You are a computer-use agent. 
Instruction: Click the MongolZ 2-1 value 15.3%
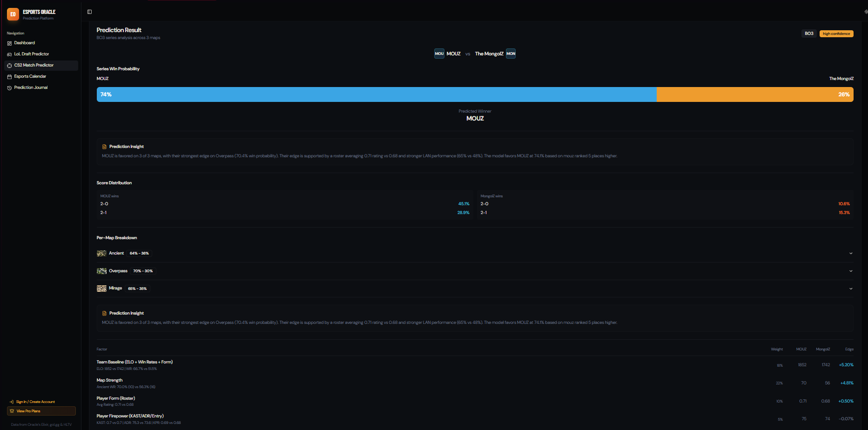tap(844, 213)
